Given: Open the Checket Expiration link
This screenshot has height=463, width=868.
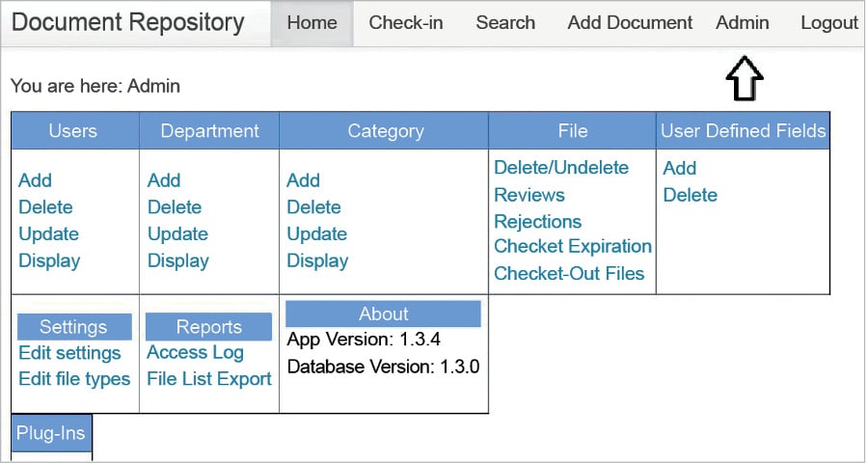Looking at the screenshot, I should 573,247.
